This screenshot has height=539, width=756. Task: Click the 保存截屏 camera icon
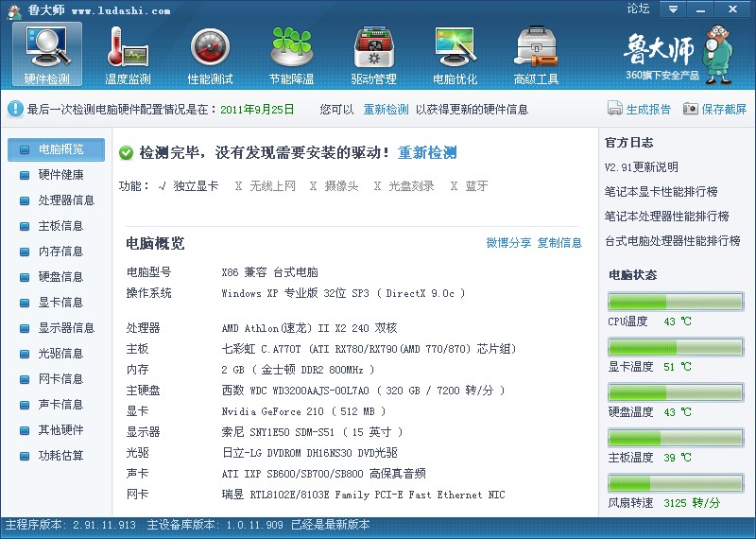point(691,108)
